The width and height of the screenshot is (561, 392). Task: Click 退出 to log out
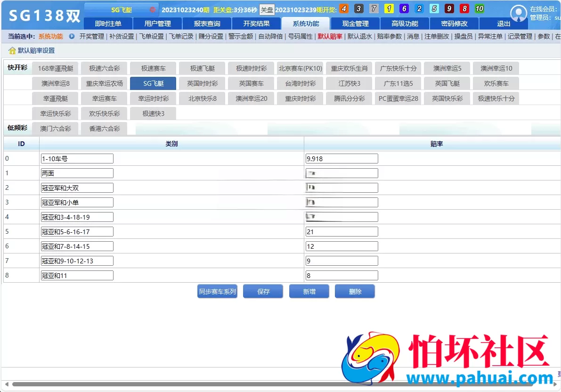point(504,24)
